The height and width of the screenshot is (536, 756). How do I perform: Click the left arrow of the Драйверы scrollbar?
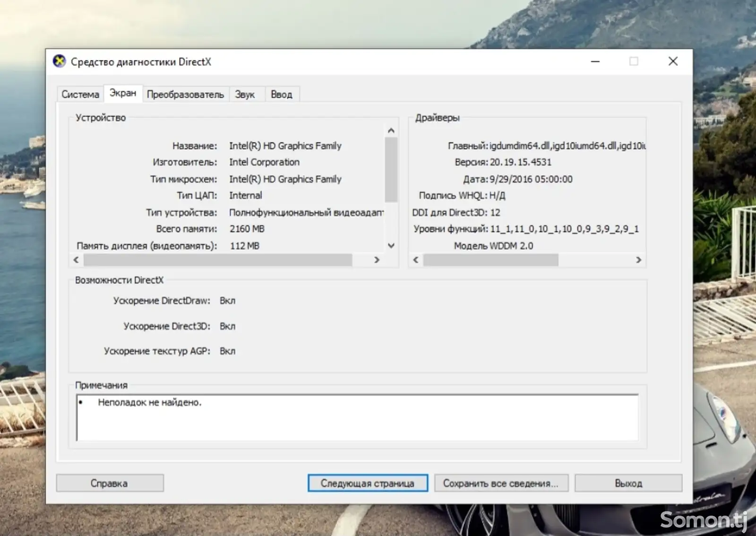(x=416, y=259)
